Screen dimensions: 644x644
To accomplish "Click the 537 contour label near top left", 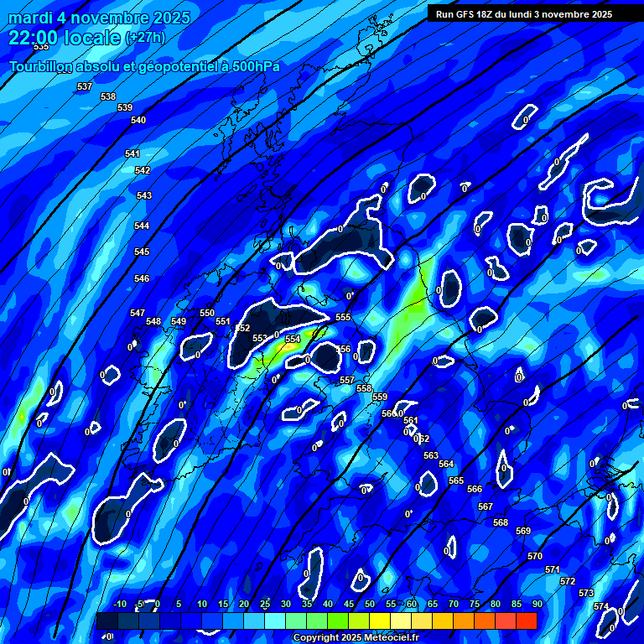I will coord(85,86).
